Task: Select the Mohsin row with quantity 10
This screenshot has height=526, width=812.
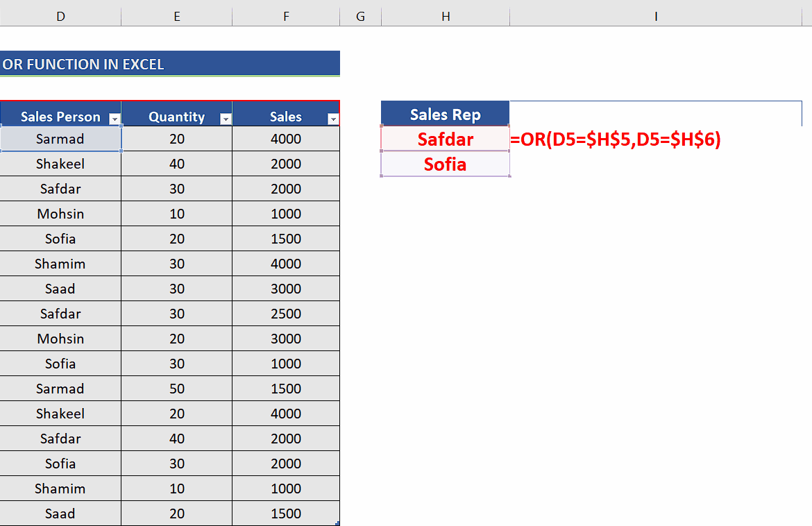Action: click(x=60, y=214)
